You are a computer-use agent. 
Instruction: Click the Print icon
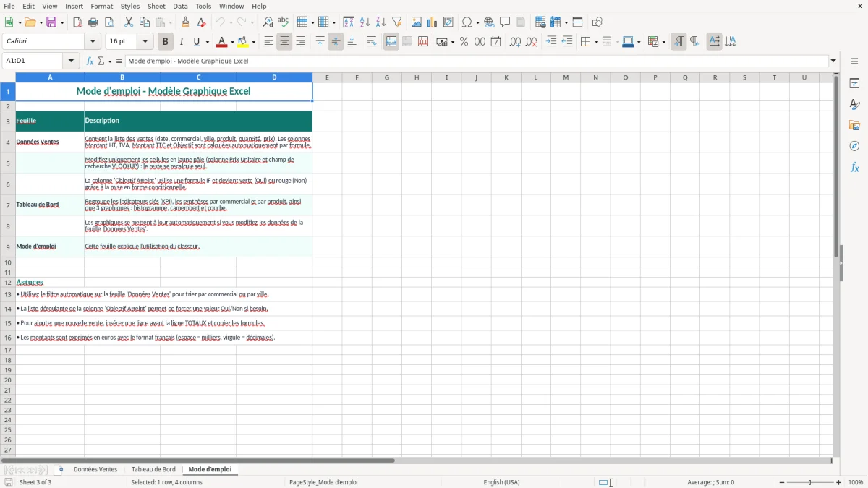point(93,22)
